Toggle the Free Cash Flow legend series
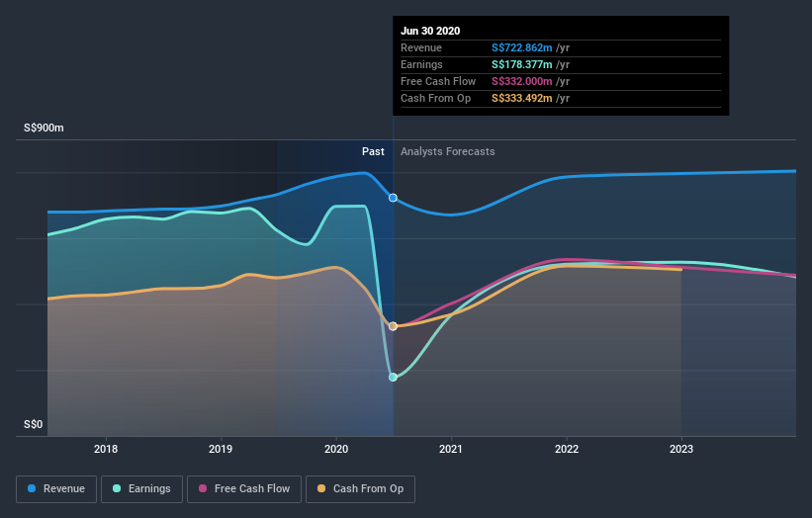Viewport: 812px width, 518px height. [244, 489]
